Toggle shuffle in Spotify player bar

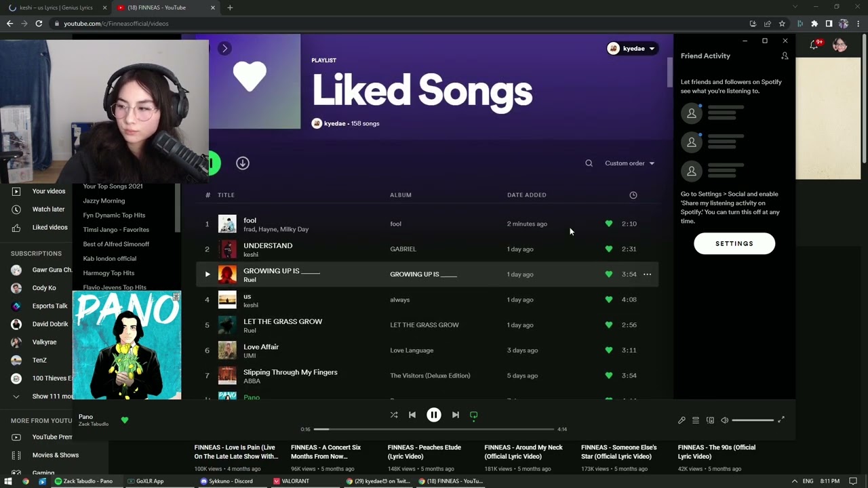point(394,415)
